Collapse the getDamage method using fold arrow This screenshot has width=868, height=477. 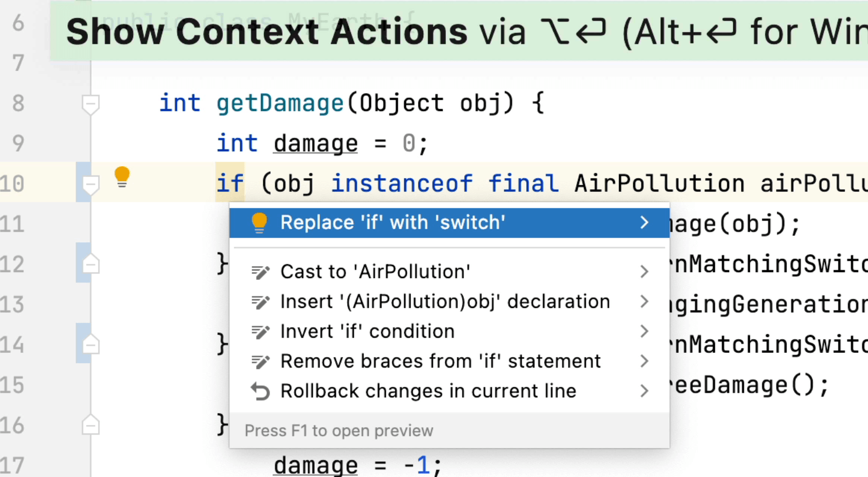[x=91, y=104]
